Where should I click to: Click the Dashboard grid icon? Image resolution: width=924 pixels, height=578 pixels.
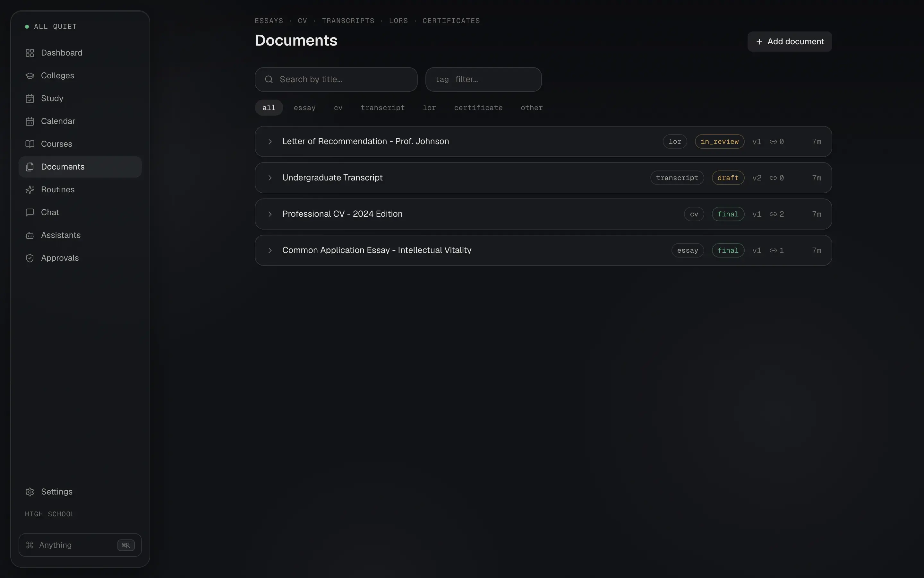point(30,53)
